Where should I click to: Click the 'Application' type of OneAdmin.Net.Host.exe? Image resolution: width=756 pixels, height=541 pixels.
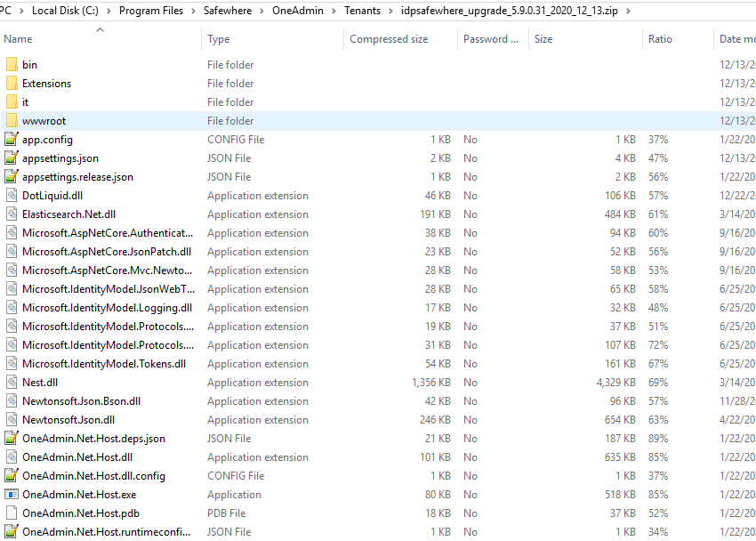(234, 495)
